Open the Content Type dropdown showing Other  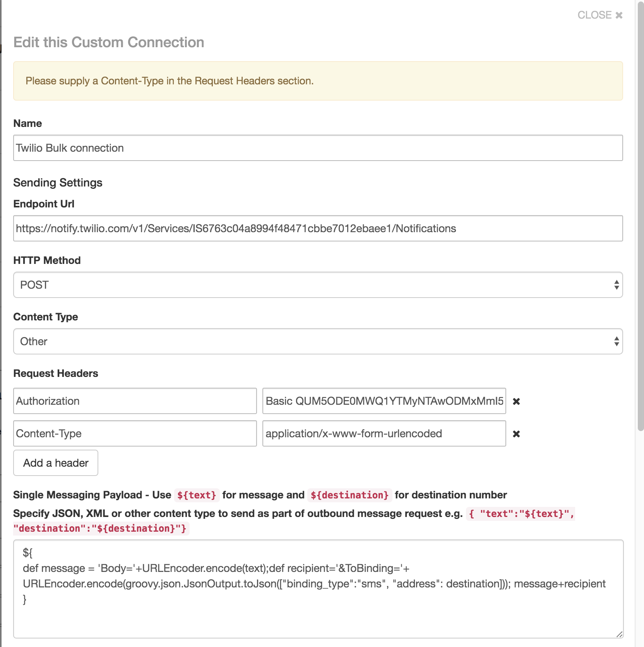tap(318, 341)
